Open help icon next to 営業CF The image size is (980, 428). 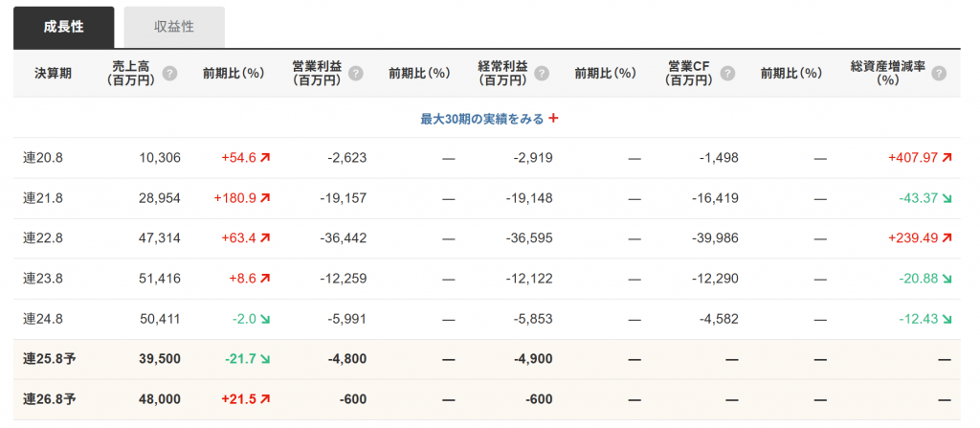click(x=727, y=73)
